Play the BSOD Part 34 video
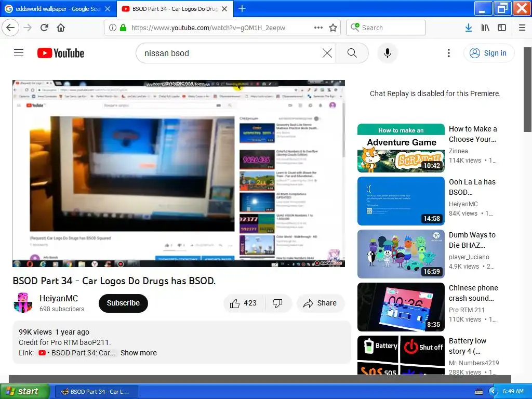532x399 pixels. 179,174
